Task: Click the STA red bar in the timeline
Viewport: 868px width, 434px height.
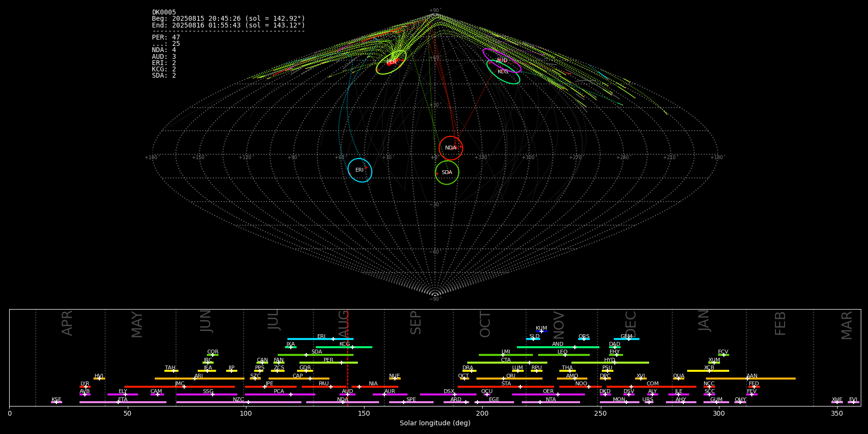Action: 506,386
